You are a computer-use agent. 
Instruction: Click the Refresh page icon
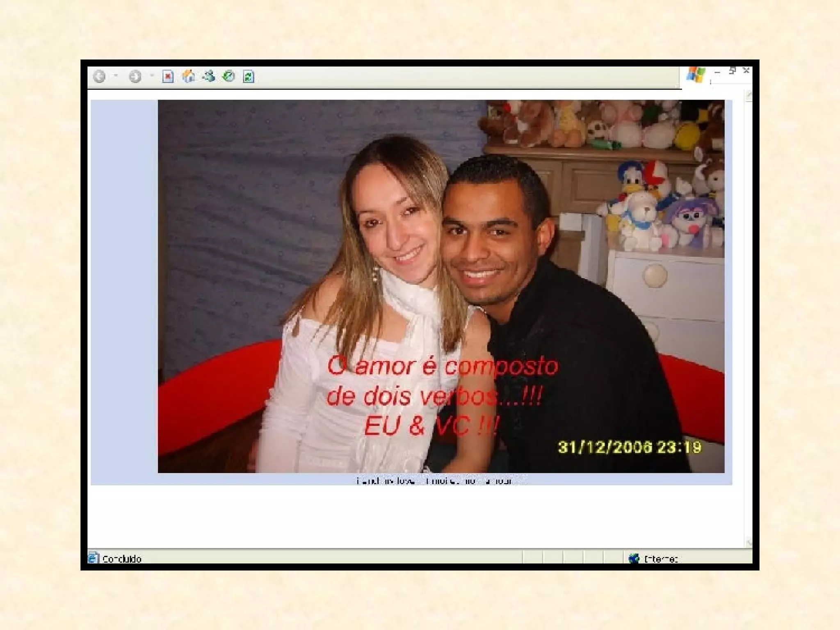[x=249, y=76]
